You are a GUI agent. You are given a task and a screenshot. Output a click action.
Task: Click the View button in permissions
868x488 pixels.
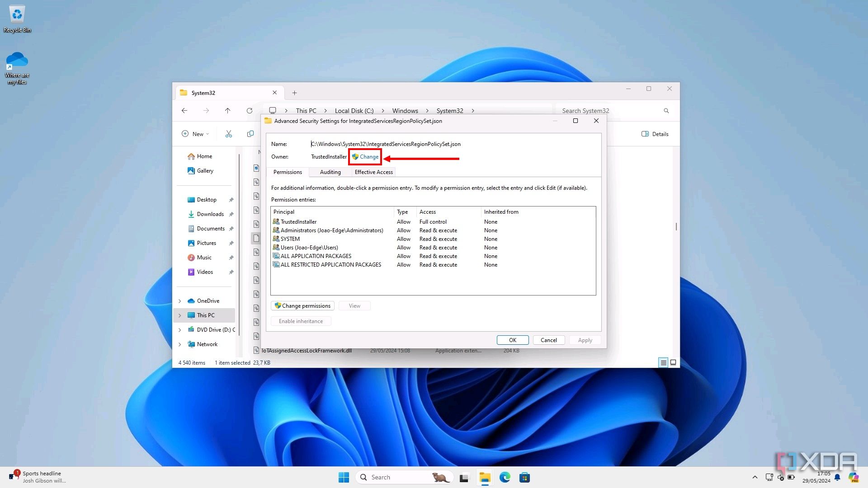354,305
